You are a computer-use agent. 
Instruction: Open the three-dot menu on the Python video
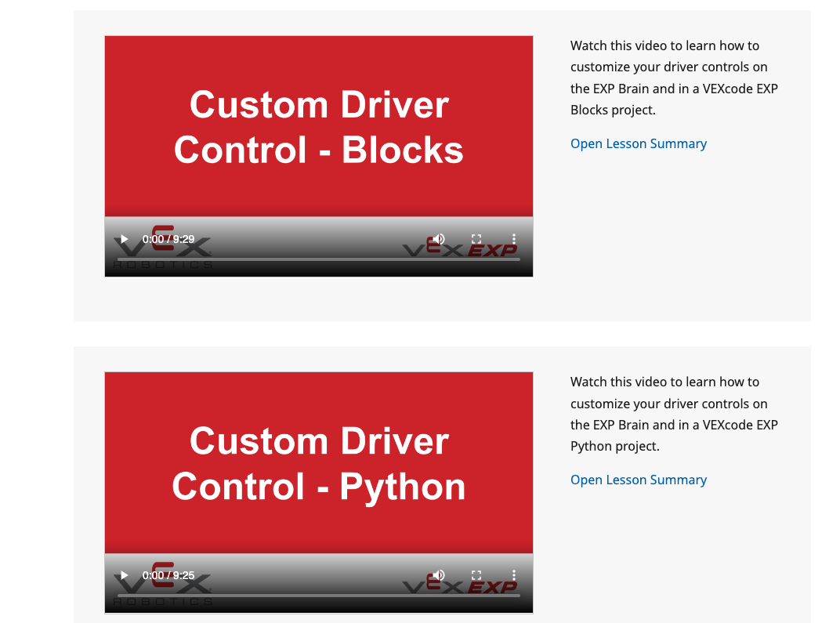coord(514,574)
